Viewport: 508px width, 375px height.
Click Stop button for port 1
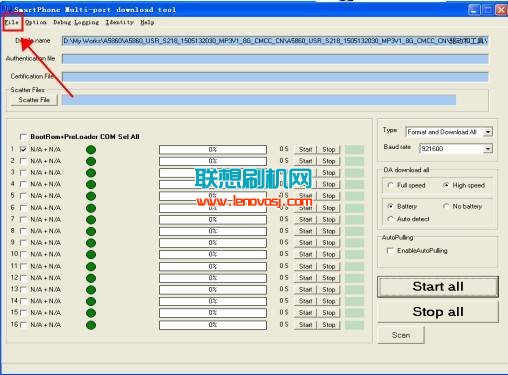click(329, 150)
